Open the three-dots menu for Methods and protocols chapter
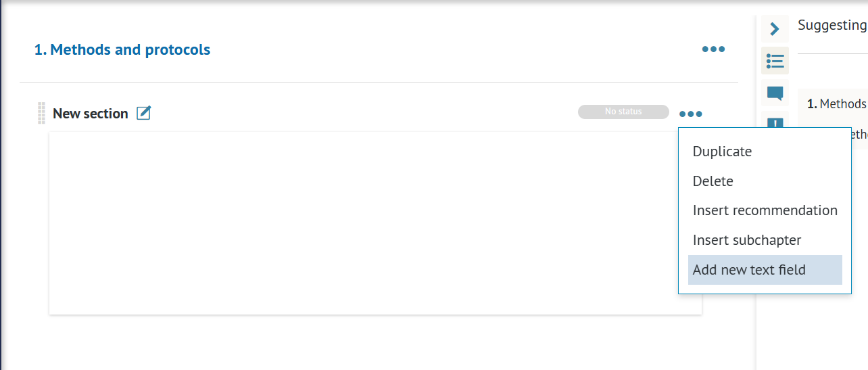 (x=713, y=49)
